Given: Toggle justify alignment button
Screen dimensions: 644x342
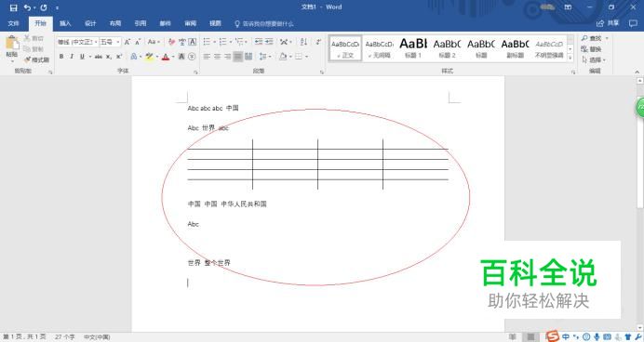Looking at the screenshot, I should tap(238, 57).
